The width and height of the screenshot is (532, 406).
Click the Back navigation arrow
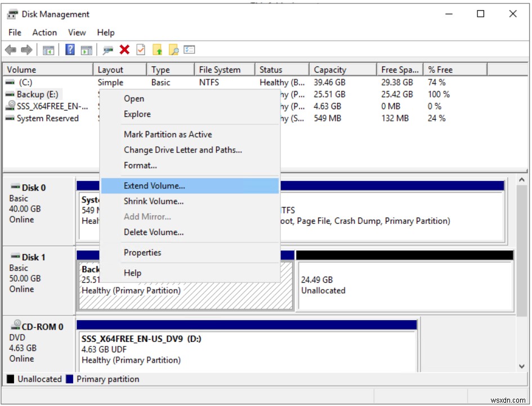[11, 49]
